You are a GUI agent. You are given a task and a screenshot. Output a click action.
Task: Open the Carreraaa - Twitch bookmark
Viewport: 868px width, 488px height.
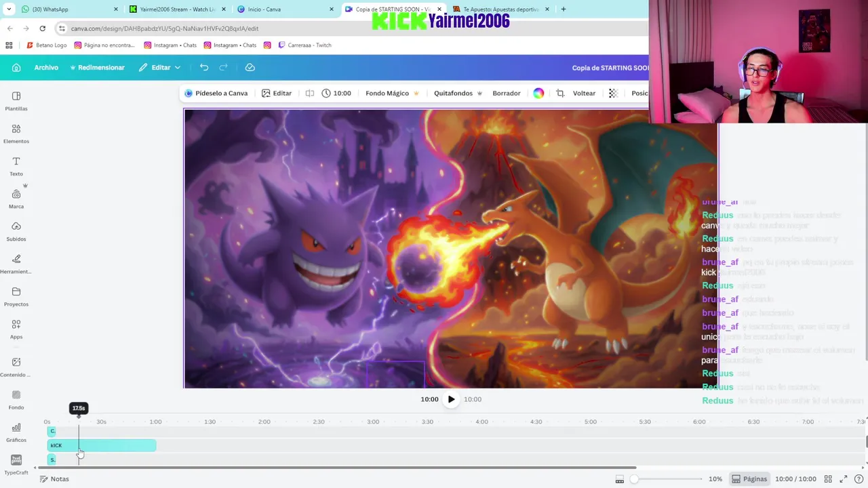coord(304,45)
